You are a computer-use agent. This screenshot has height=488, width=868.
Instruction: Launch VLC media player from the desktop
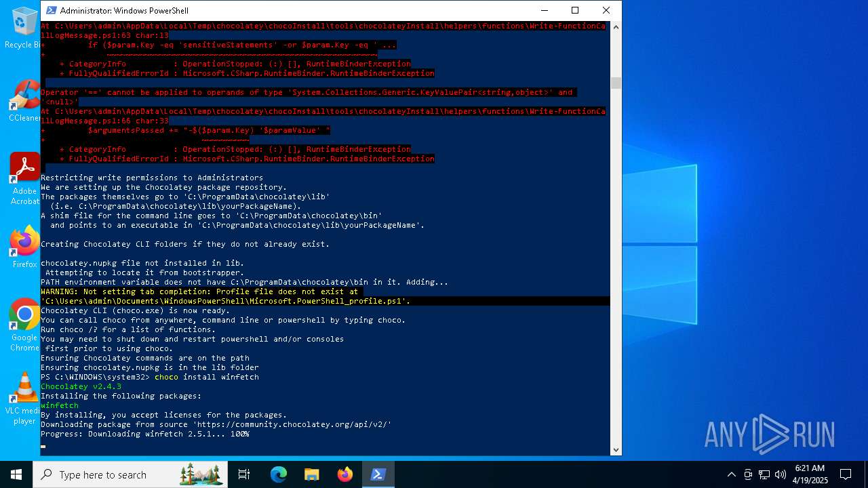tap(24, 398)
